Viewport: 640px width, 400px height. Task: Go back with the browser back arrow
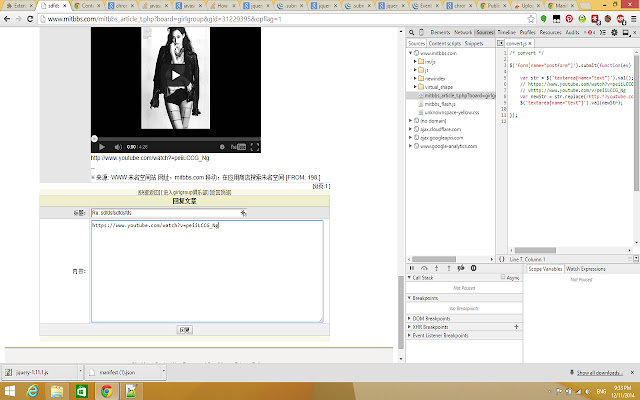7,19
